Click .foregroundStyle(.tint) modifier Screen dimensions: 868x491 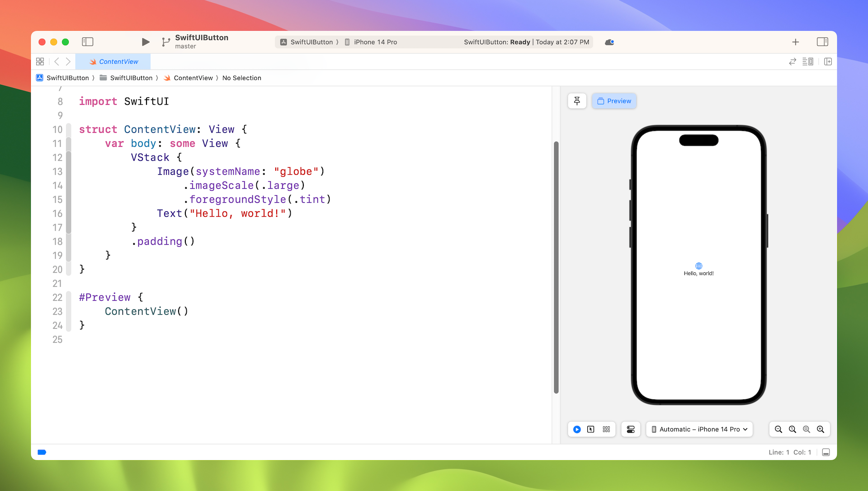coord(257,200)
